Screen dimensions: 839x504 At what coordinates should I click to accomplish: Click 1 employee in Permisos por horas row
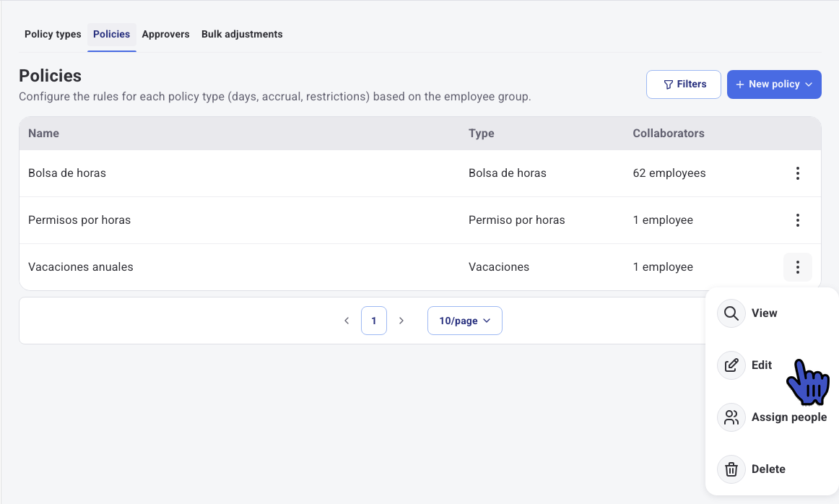[x=663, y=220]
